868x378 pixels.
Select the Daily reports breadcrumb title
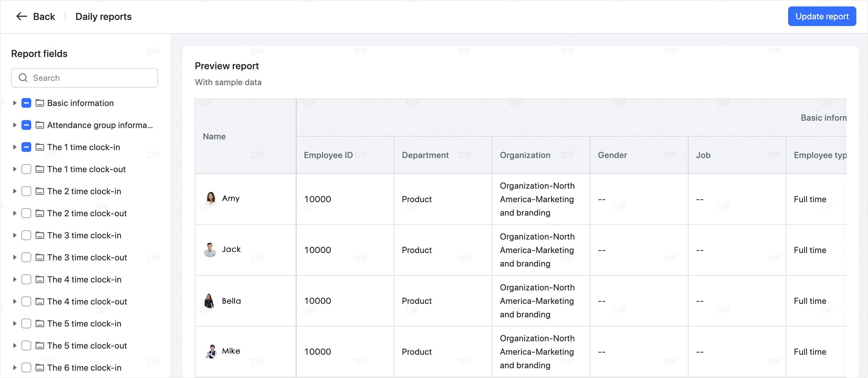103,16
